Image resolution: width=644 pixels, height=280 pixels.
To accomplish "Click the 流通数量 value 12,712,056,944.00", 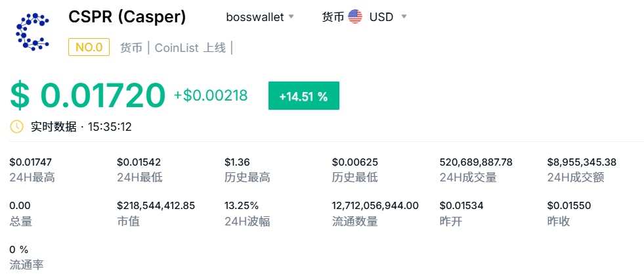I will 376,205.
